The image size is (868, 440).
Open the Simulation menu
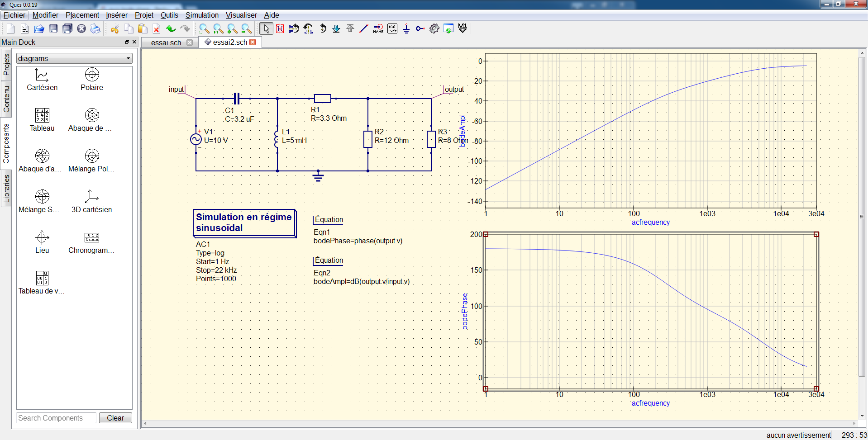[202, 15]
